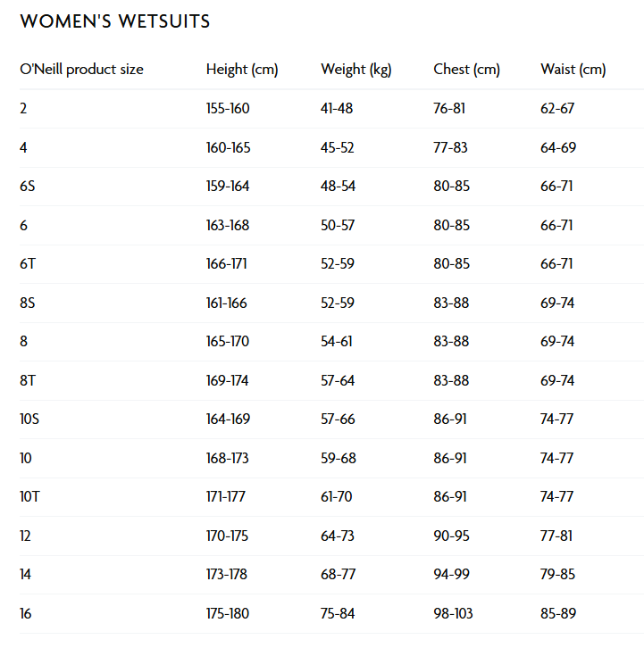Screen dimensions: 644x648
Task: Click the Weight (kg) column header
Action: click(356, 70)
